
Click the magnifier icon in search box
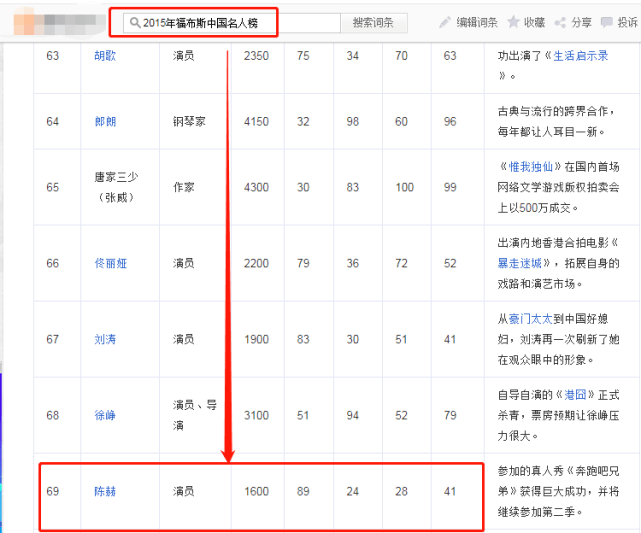[x=134, y=22]
